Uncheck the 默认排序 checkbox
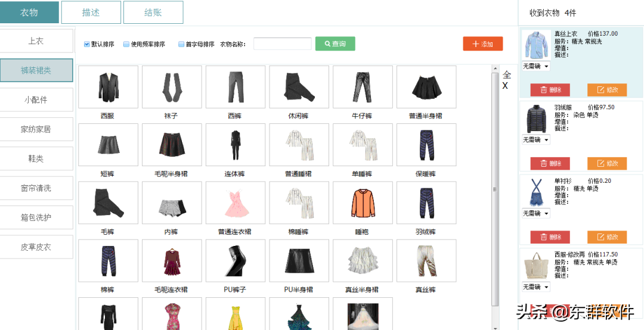This screenshot has height=330, width=644. tap(86, 44)
